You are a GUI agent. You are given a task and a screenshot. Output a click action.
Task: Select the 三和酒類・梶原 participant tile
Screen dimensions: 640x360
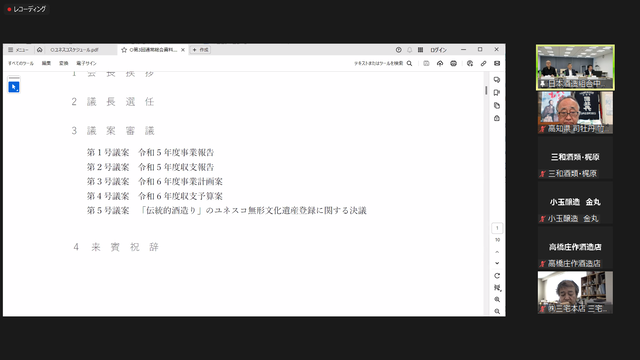[x=575, y=158]
